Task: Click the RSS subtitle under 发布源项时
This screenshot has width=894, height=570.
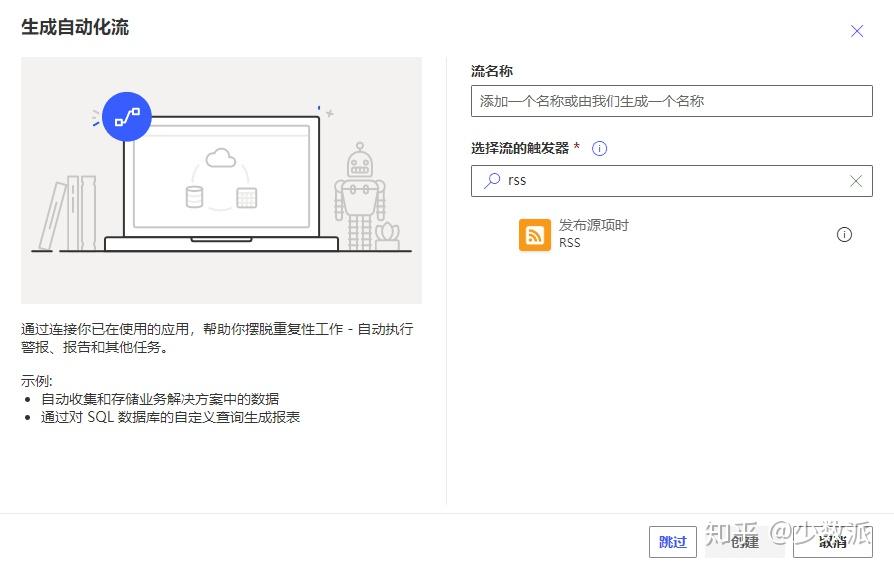Action: coord(569,243)
